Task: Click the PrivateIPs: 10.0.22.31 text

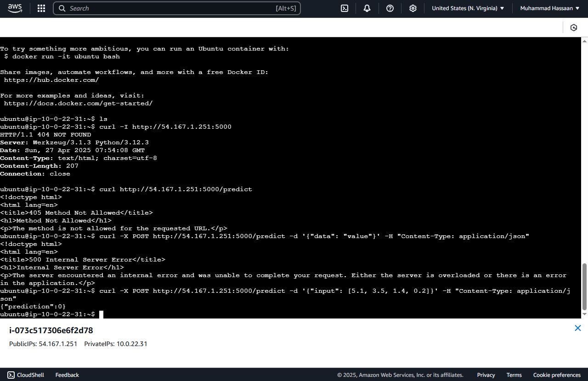Action: (116, 344)
